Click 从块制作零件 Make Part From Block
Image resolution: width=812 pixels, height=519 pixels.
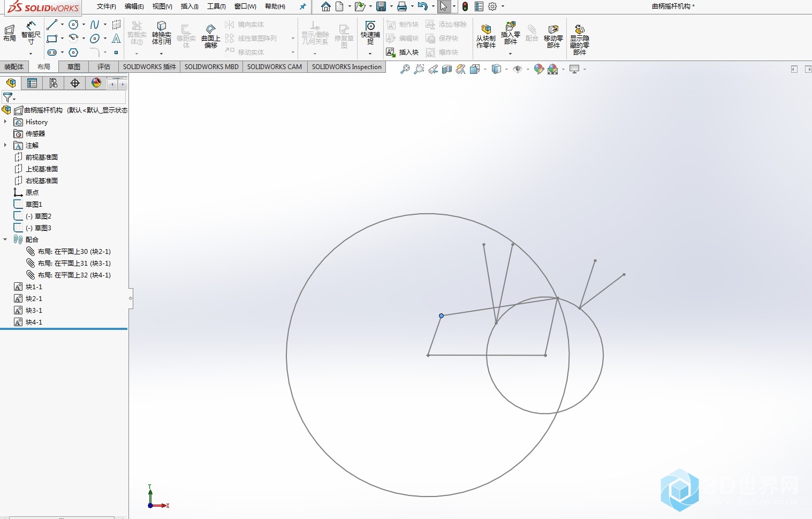click(486, 36)
